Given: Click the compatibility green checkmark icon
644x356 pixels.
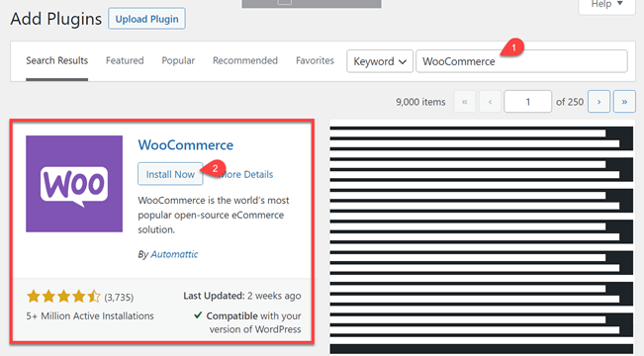Looking at the screenshot, I should (198, 315).
